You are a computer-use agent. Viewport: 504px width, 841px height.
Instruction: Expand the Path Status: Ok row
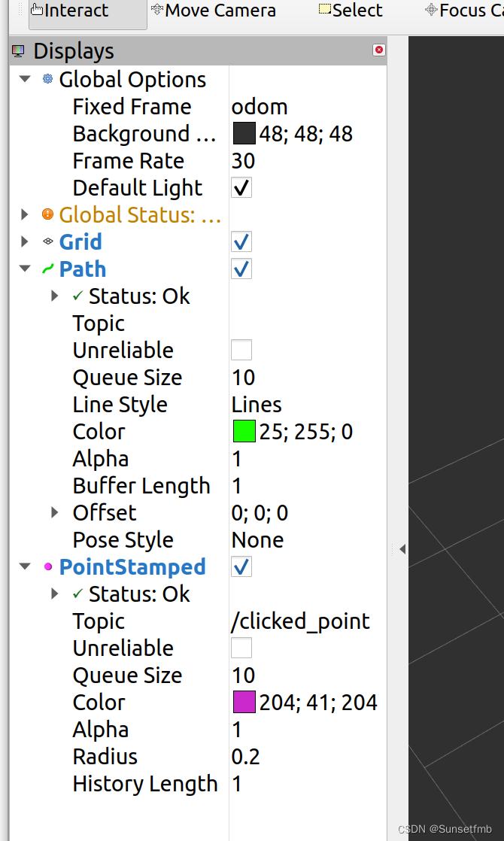(55, 296)
